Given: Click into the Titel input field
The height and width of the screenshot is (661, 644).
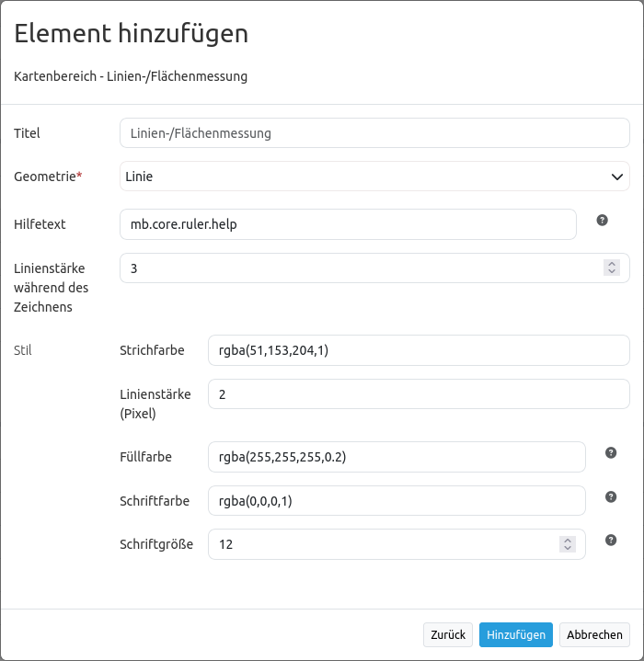Looking at the screenshot, I should click(x=374, y=133).
